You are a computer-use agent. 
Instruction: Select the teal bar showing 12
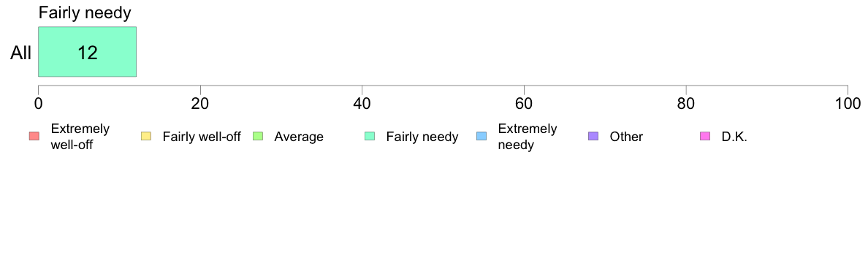(87, 51)
